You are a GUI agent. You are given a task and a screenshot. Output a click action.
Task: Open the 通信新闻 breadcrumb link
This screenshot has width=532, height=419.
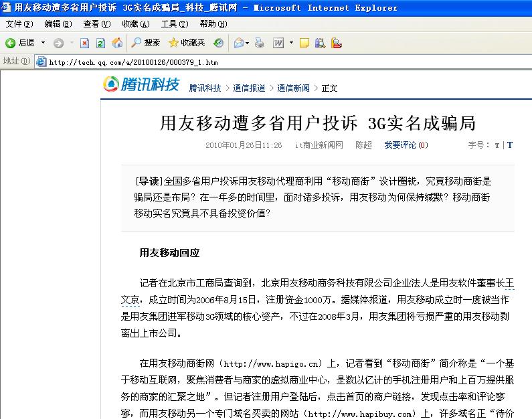point(293,88)
